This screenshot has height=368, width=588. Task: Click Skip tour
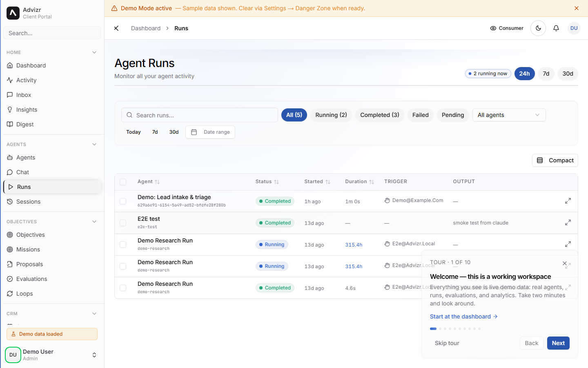(x=447, y=343)
